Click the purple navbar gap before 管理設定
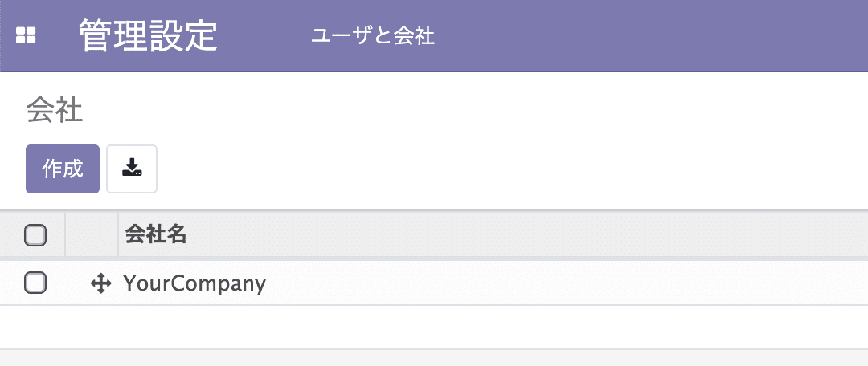This screenshot has height=366, width=868. tap(58, 36)
